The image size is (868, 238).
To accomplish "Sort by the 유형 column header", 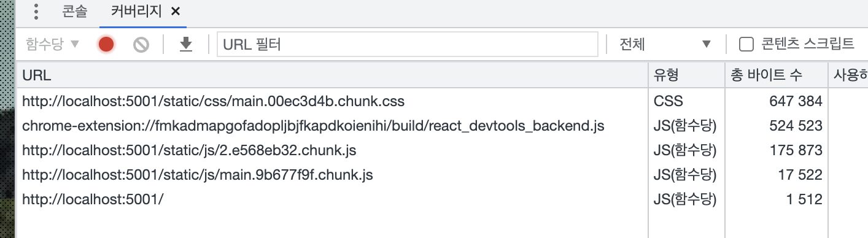I will point(686,75).
